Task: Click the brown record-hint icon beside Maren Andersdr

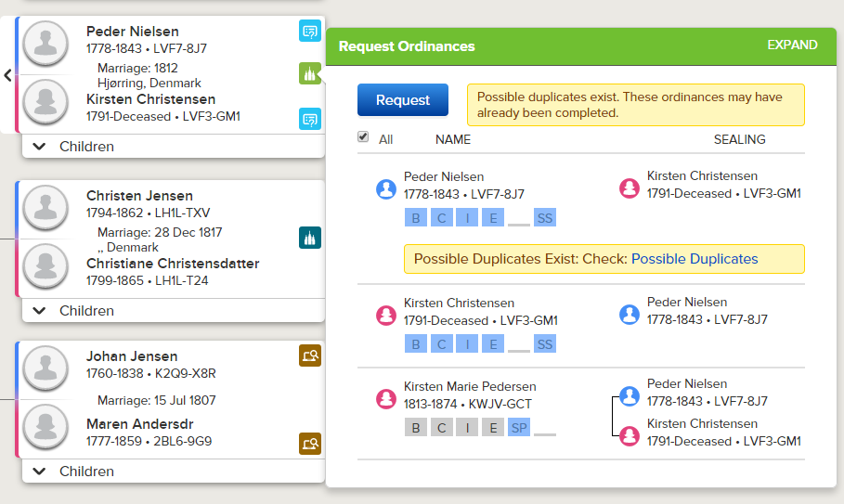Action: tap(310, 444)
